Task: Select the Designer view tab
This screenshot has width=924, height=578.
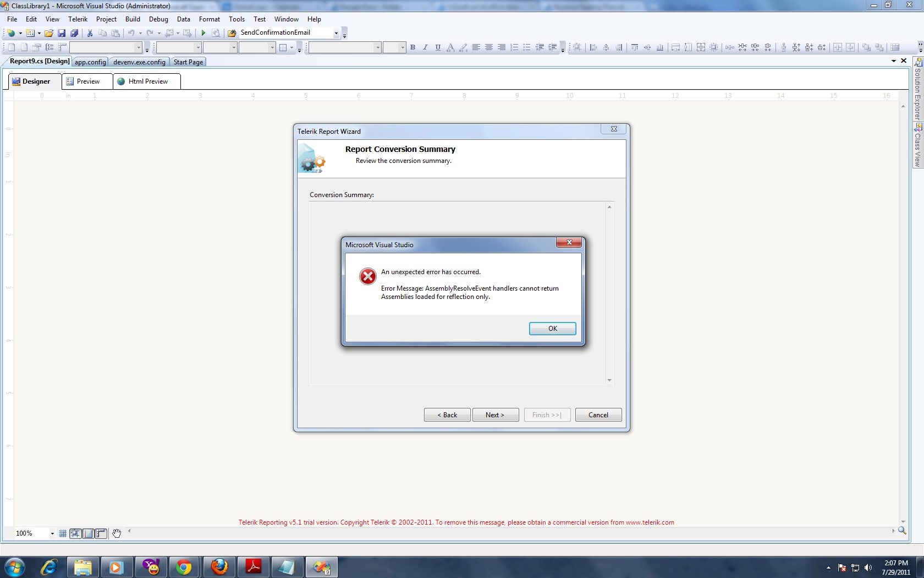Action: click(x=36, y=81)
